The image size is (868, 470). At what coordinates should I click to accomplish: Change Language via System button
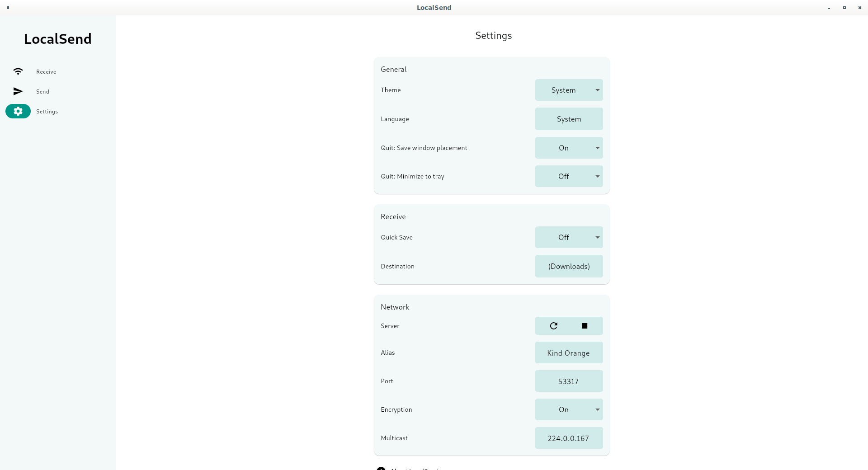point(569,119)
